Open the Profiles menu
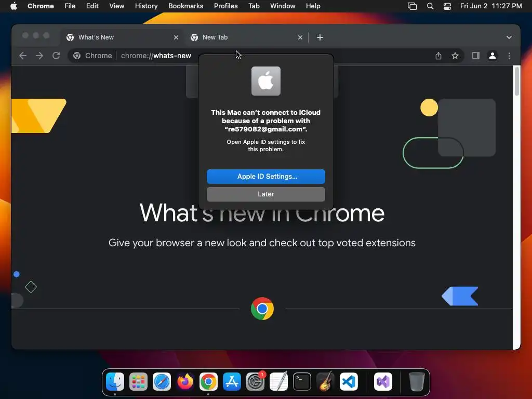This screenshot has width=532, height=399. click(225, 6)
